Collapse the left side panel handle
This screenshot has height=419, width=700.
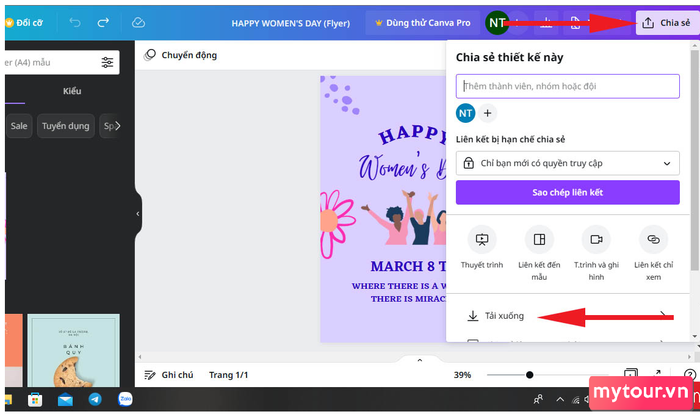coord(138,214)
